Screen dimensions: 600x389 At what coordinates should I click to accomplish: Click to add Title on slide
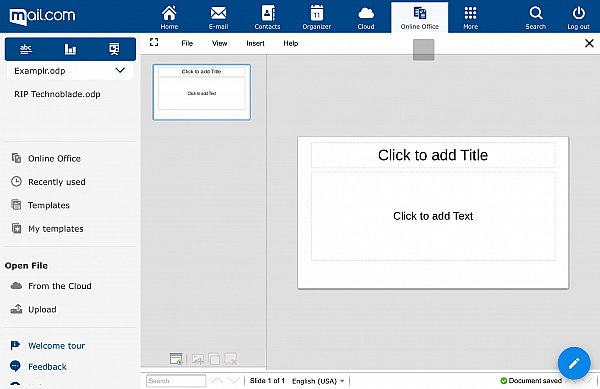click(x=433, y=155)
